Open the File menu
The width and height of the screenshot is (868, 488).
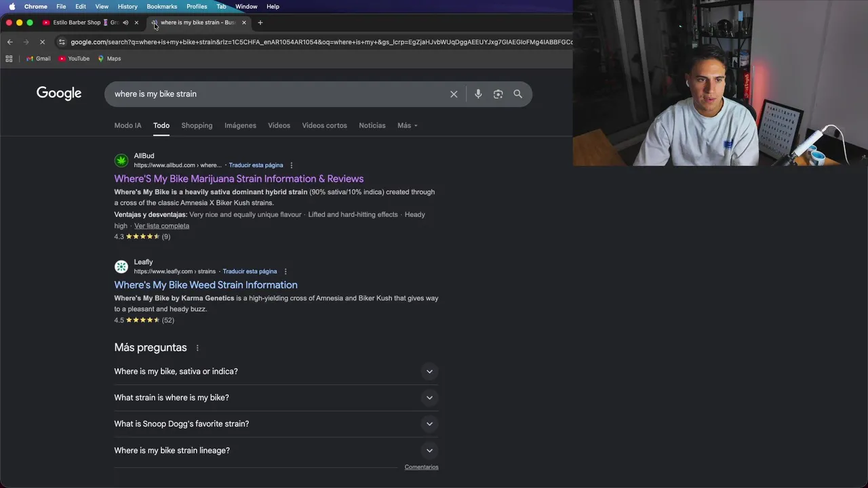pyautogui.click(x=61, y=6)
